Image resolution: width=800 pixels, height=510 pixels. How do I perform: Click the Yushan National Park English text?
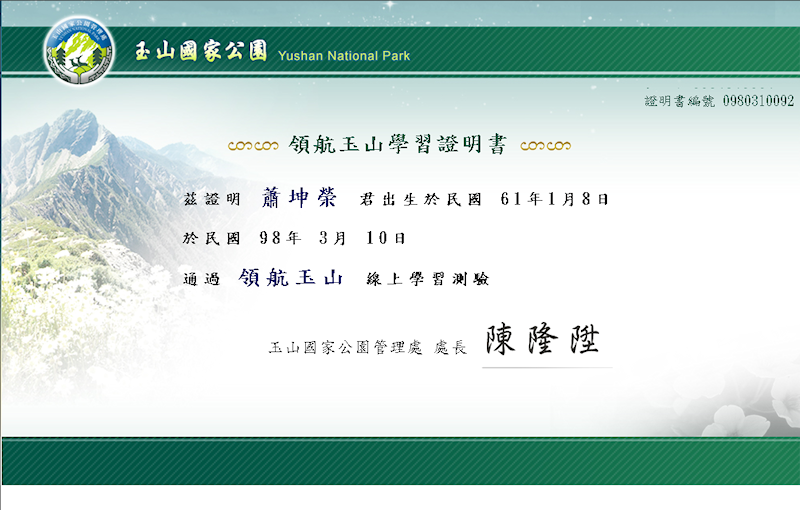pyautogui.click(x=344, y=56)
